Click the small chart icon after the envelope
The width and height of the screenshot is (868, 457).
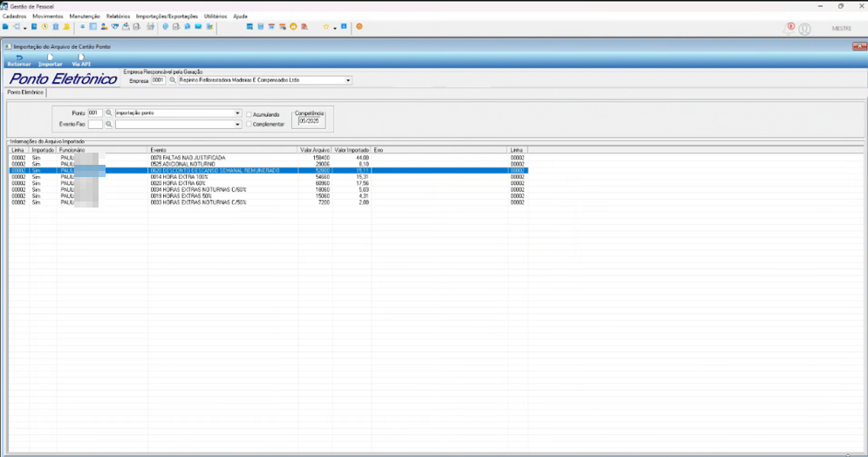(210, 26)
